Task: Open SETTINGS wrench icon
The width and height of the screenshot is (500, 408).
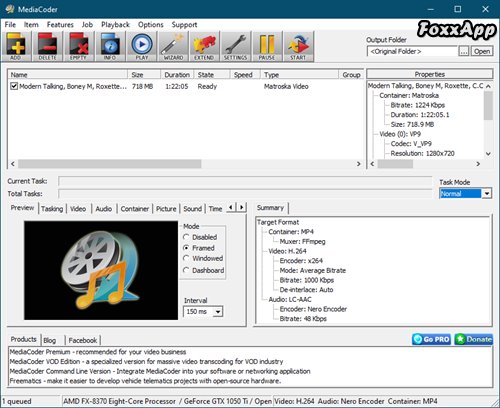Action: 236,46
